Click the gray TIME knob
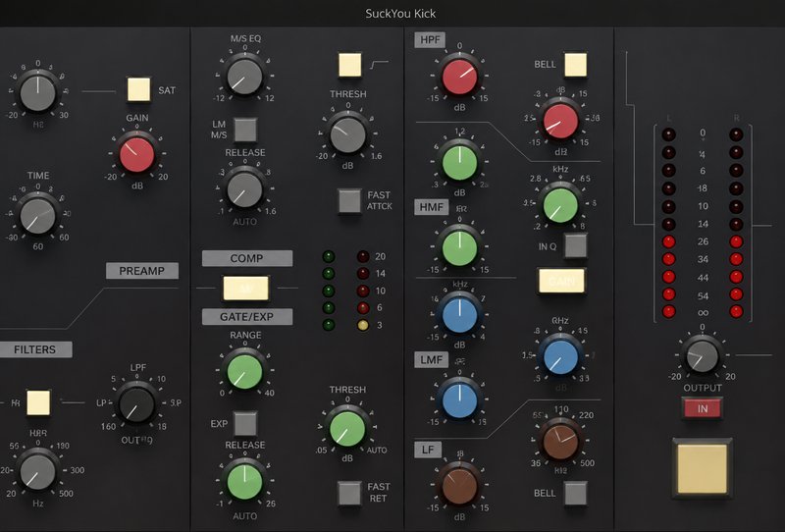The height and width of the screenshot is (532, 785). 37,215
